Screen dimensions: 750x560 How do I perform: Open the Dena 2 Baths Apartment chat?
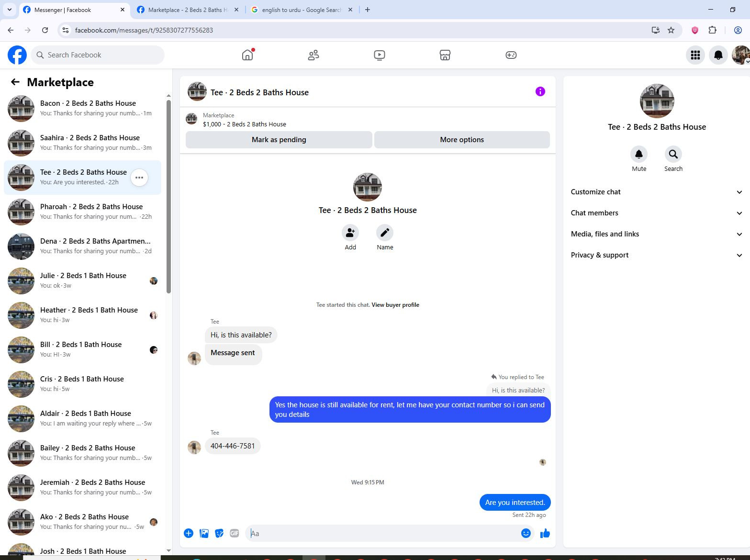[x=82, y=246]
